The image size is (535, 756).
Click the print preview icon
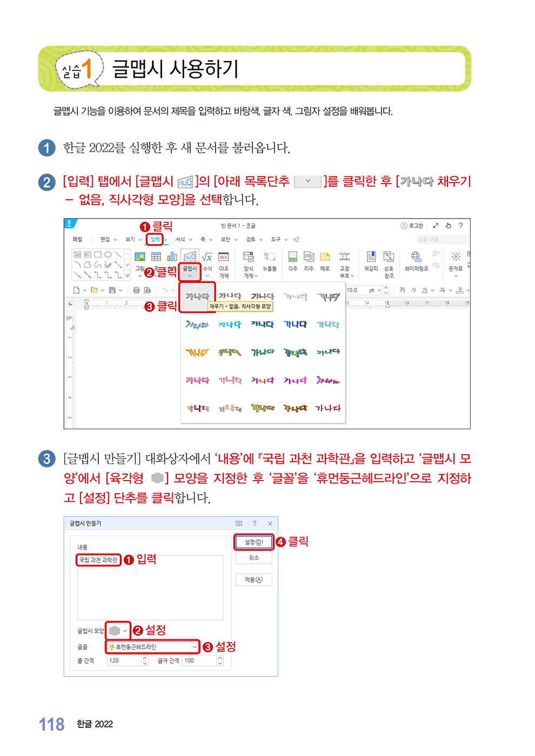147,290
